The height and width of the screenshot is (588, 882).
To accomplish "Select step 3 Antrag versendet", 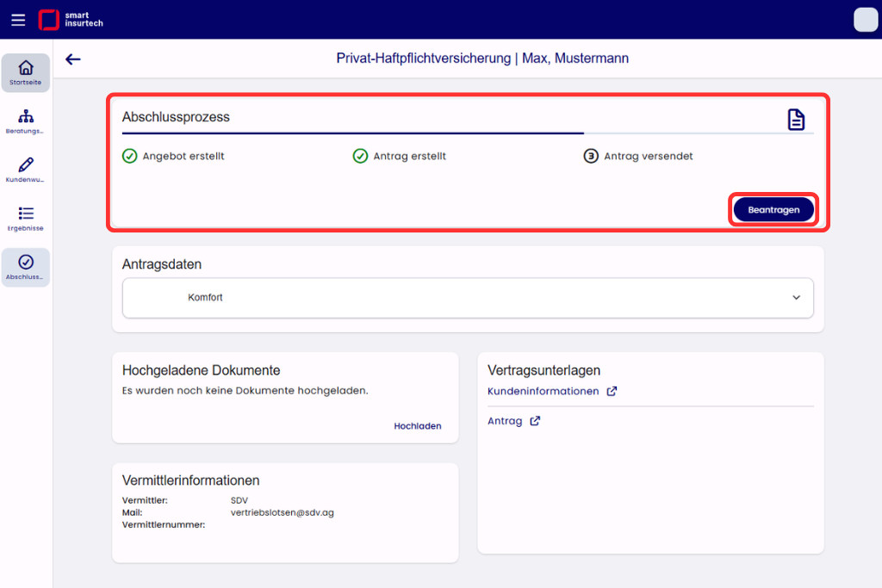I will click(638, 157).
